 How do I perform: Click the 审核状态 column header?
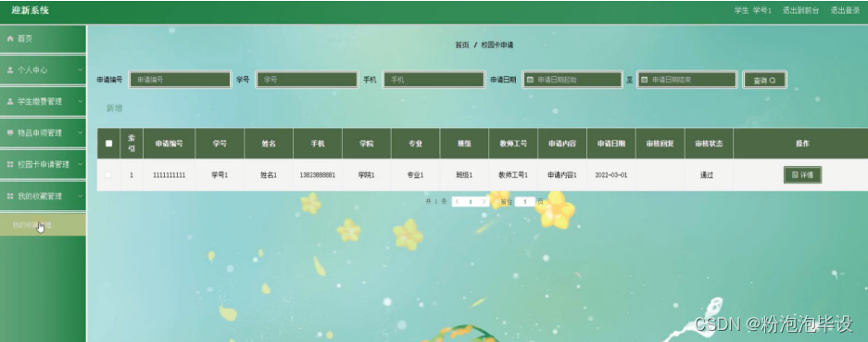(709, 144)
